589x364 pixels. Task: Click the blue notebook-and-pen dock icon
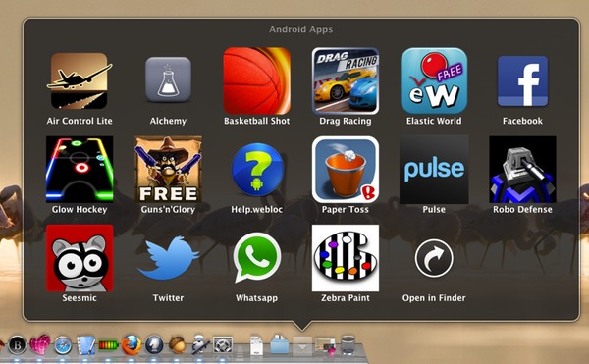(x=86, y=345)
